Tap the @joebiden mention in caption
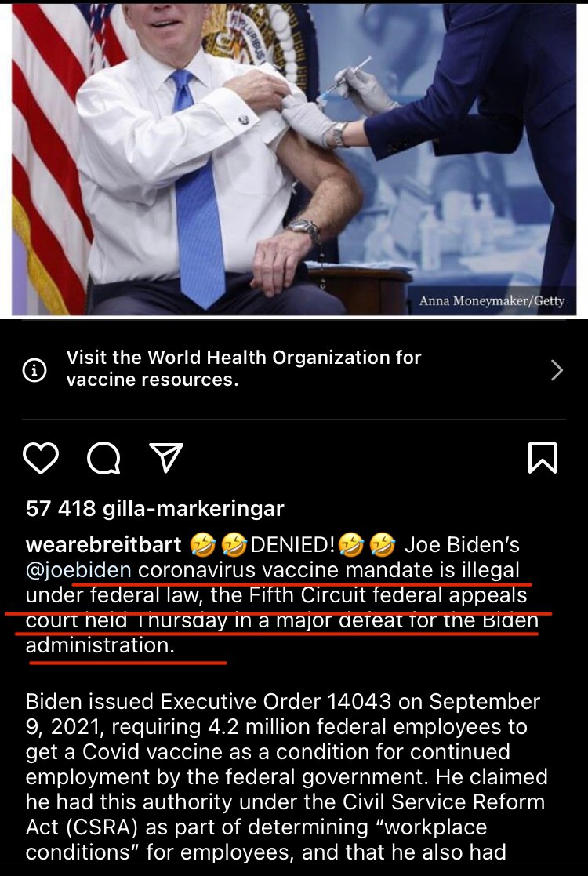Image resolution: width=588 pixels, height=876 pixels. pyautogui.click(x=78, y=570)
